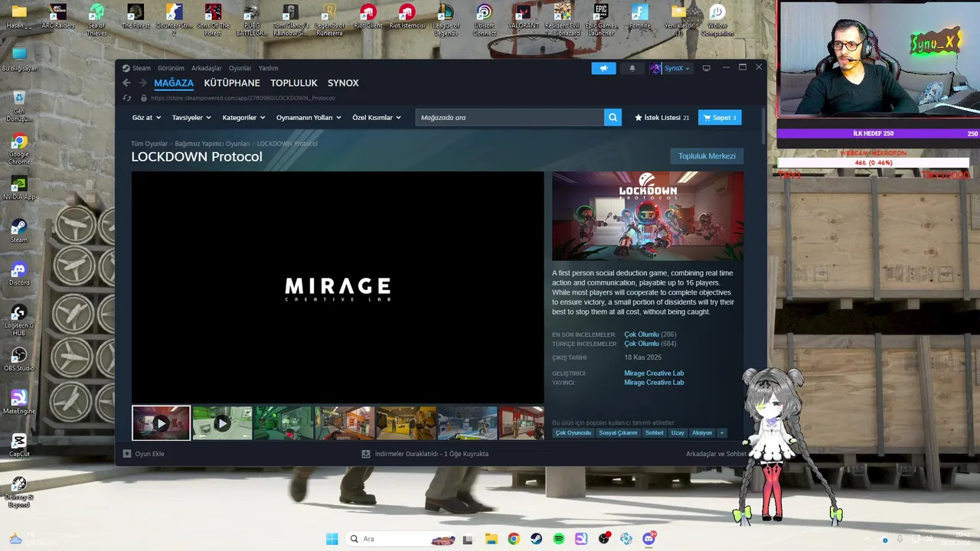
Task: Play the second video thumbnail
Action: pyautogui.click(x=222, y=423)
